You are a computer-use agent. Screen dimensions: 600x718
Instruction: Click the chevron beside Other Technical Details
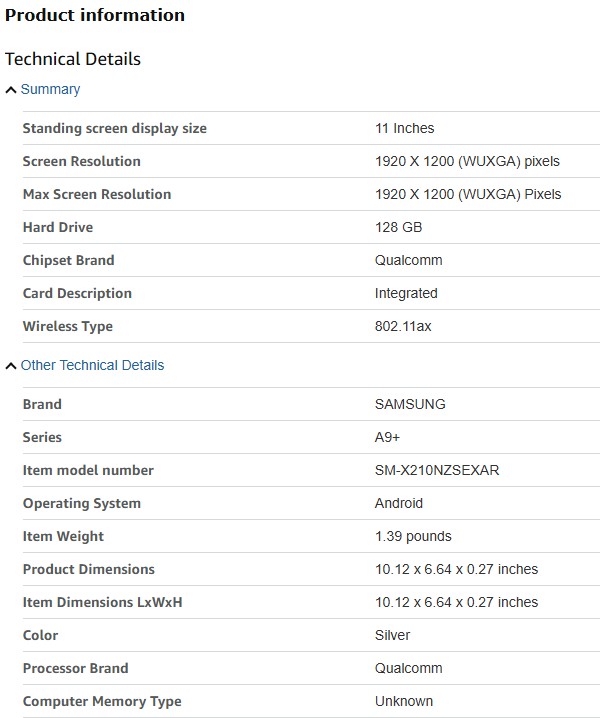11,366
